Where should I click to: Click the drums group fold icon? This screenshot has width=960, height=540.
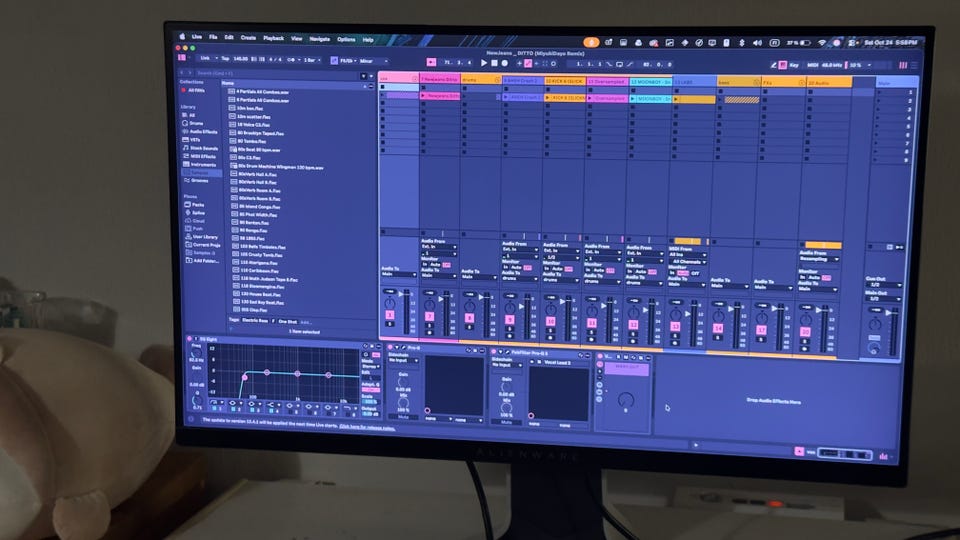point(497,80)
